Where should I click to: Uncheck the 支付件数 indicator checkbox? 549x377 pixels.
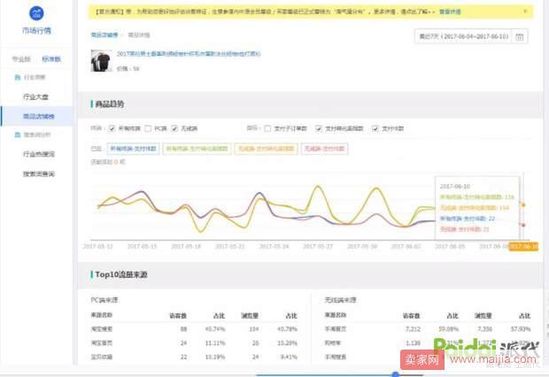[x=375, y=128]
